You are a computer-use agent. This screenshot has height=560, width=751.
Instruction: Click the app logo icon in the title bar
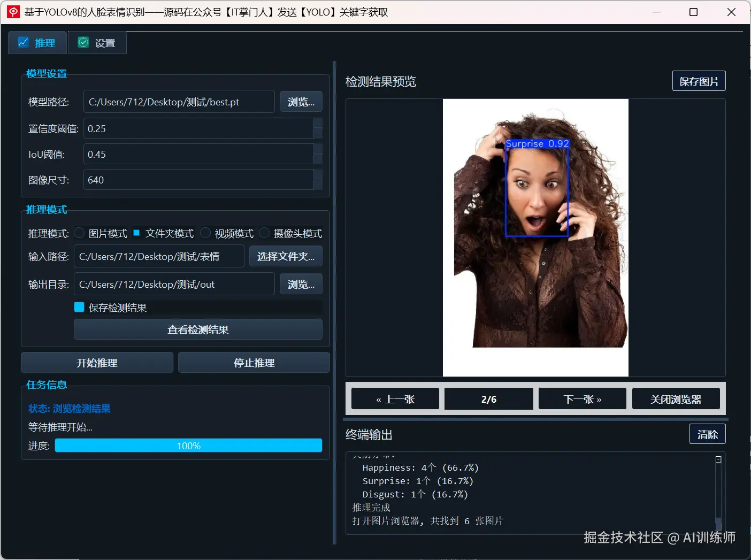[12, 11]
